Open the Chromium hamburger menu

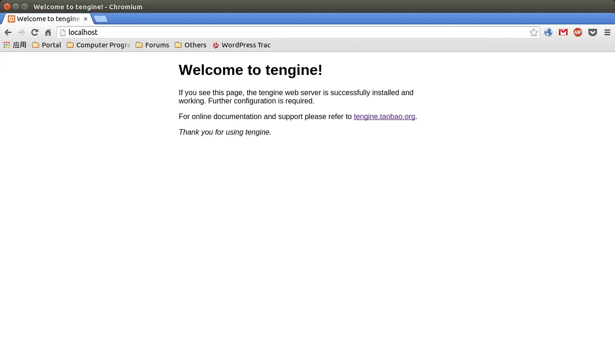point(607,32)
